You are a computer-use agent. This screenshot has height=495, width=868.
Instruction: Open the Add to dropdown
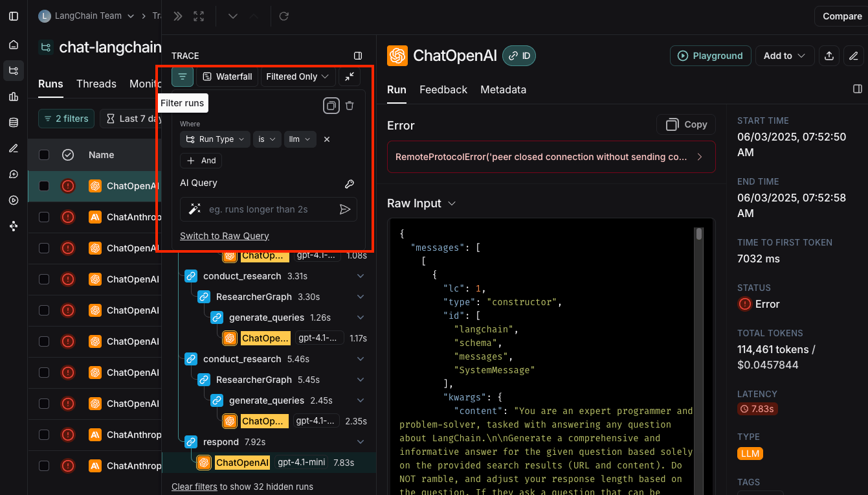click(x=785, y=56)
